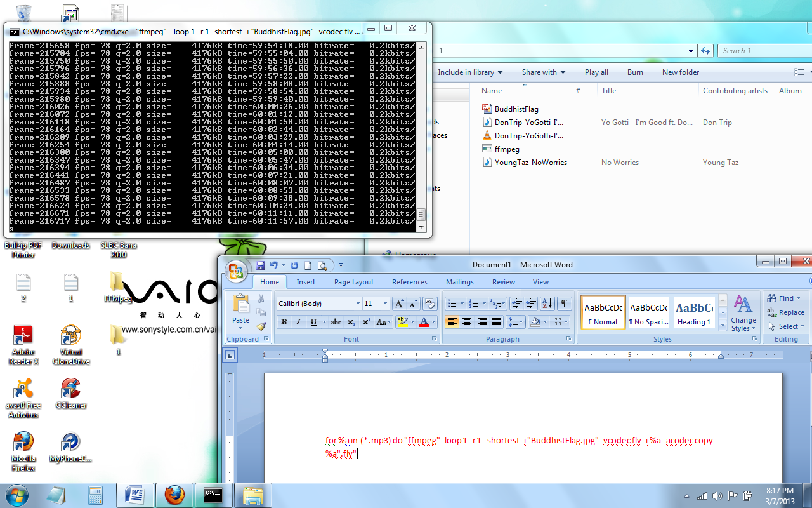The height and width of the screenshot is (508, 812).
Task: Click Play all in Explorer toolbar
Action: (596, 72)
